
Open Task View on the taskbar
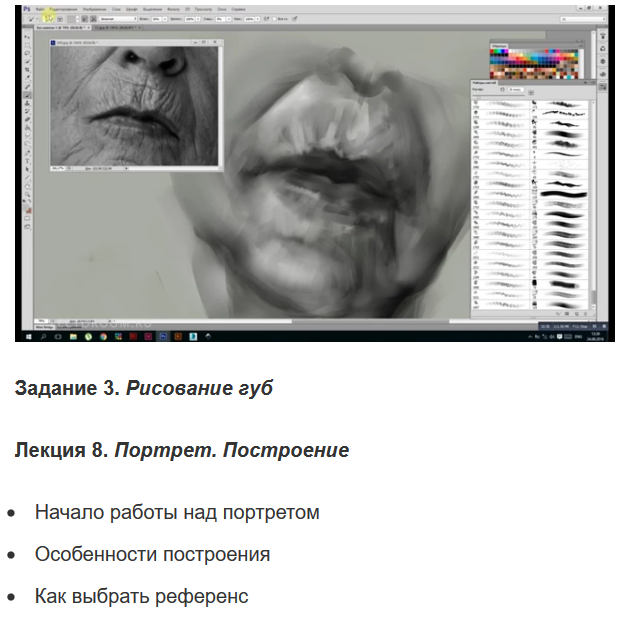click(x=58, y=336)
